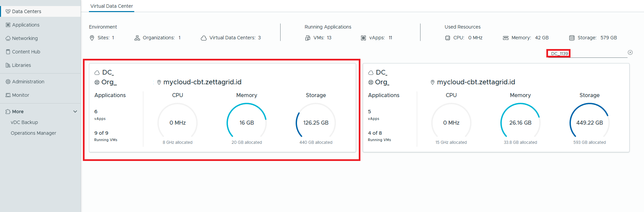644x212 pixels.
Task: Click the site pin icon in first card
Action: pos(159,82)
